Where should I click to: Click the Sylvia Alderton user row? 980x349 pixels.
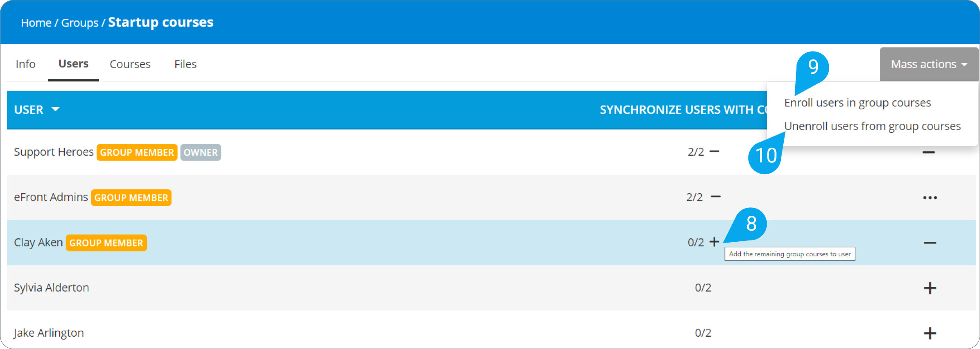52,288
